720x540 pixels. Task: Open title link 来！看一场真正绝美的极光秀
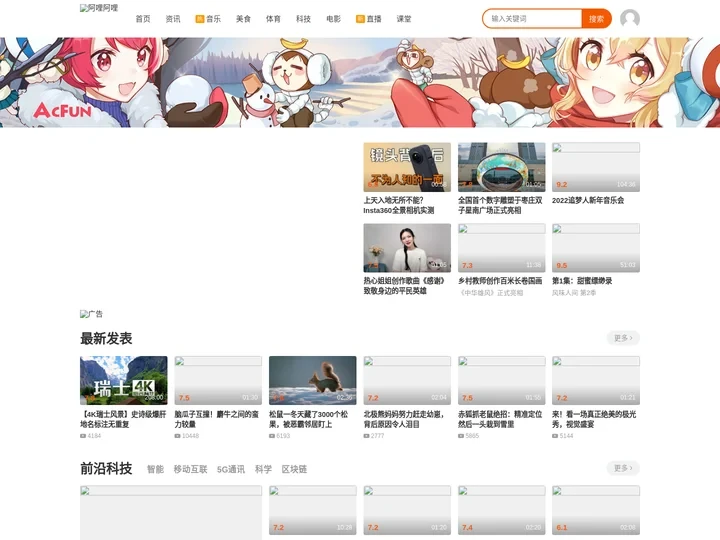(594, 419)
